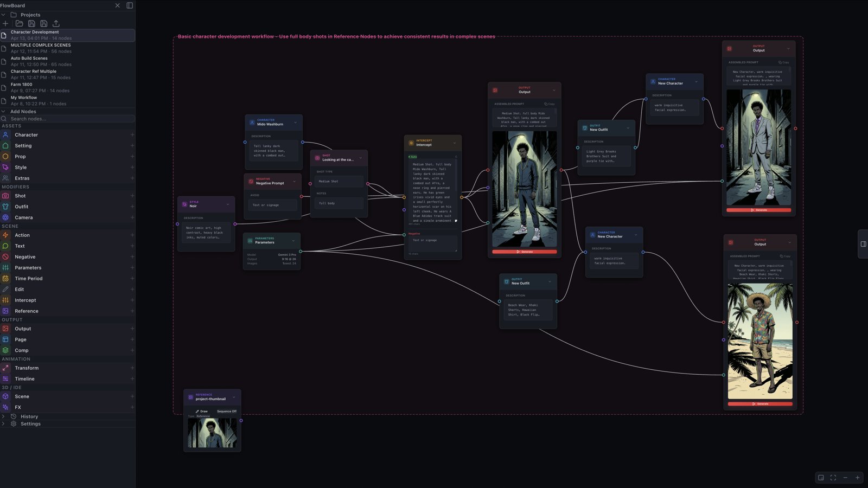868x488 pixels.
Task: Select the Character Development project
Action: (x=67, y=35)
